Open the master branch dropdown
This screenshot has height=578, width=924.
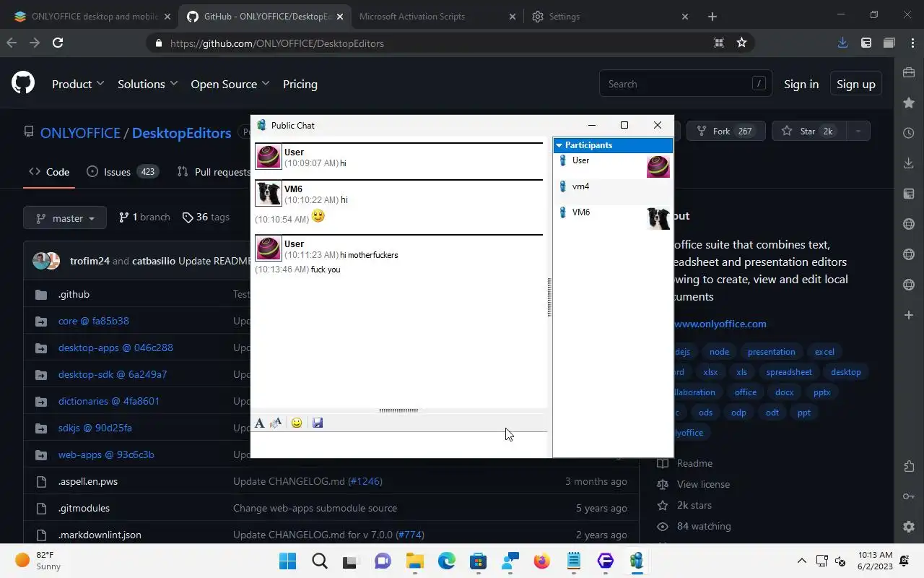[65, 218]
